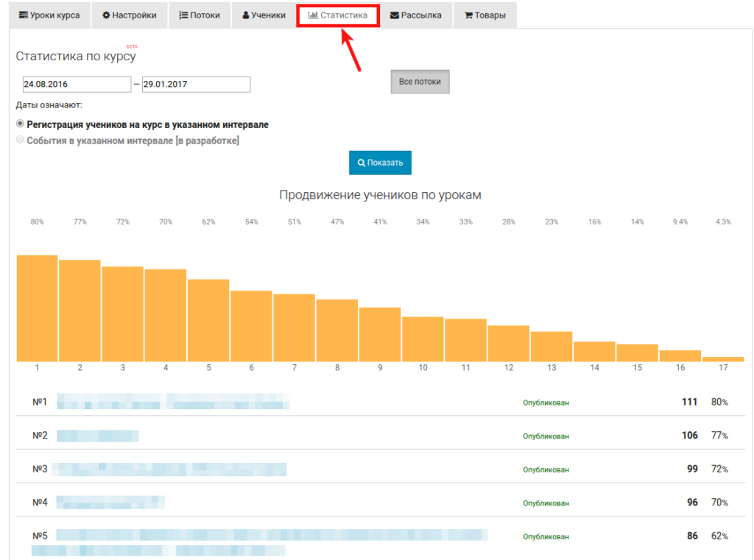Screen dimensions: 754x560
Task: Click the list icon on Потоки tab
Action: tap(183, 15)
